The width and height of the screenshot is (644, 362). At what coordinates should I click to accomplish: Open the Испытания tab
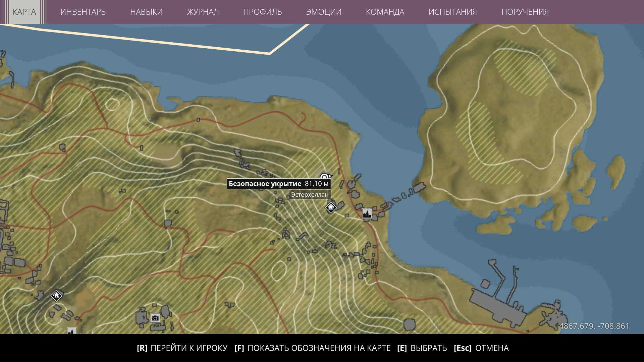[x=452, y=12]
